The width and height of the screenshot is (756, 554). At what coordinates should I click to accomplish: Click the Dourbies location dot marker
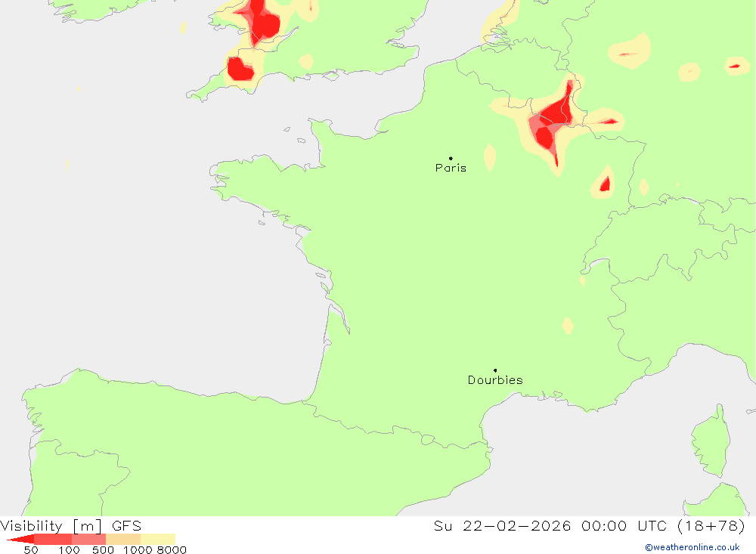[x=495, y=370]
